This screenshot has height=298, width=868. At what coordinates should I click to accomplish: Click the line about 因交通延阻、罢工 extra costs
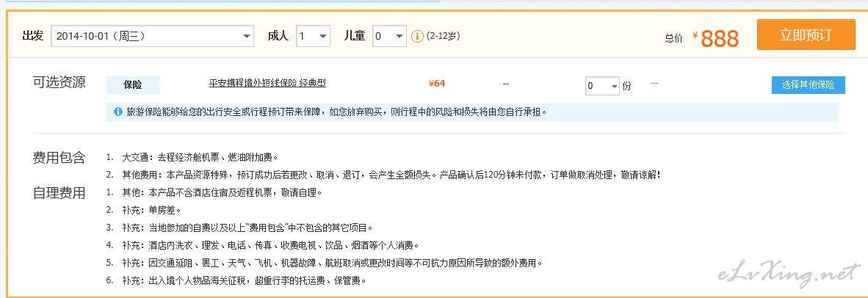[x=332, y=263]
